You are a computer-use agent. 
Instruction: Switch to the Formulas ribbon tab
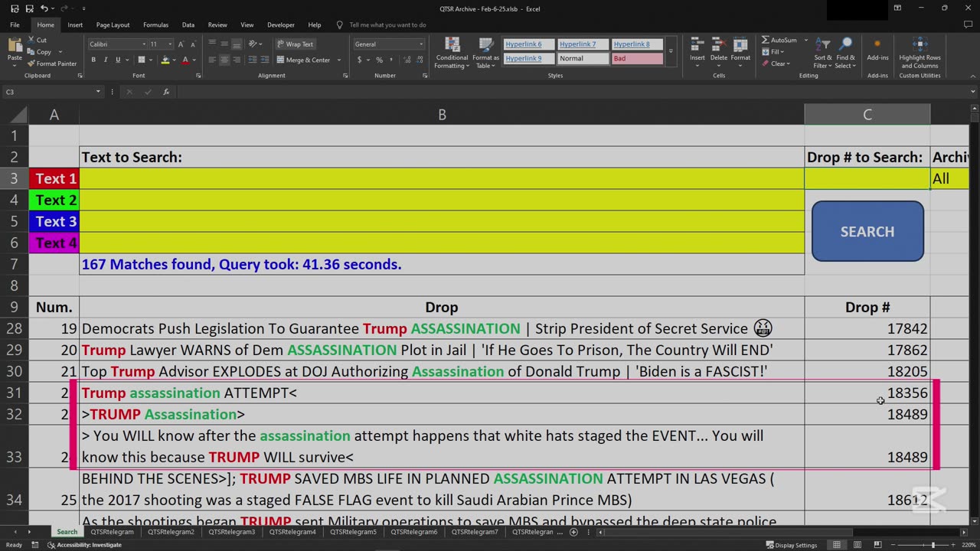coord(155,24)
